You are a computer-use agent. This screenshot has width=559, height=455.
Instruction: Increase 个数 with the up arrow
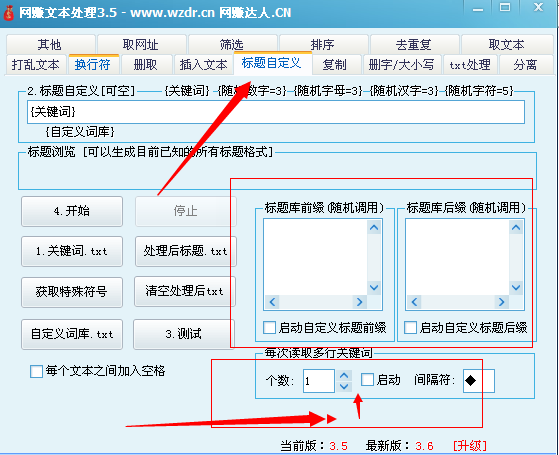coord(344,375)
